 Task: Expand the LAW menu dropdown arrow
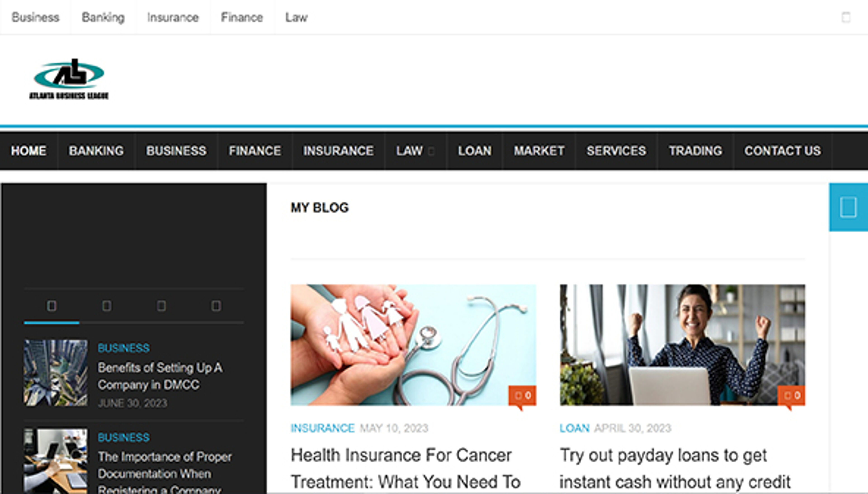coord(431,151)
